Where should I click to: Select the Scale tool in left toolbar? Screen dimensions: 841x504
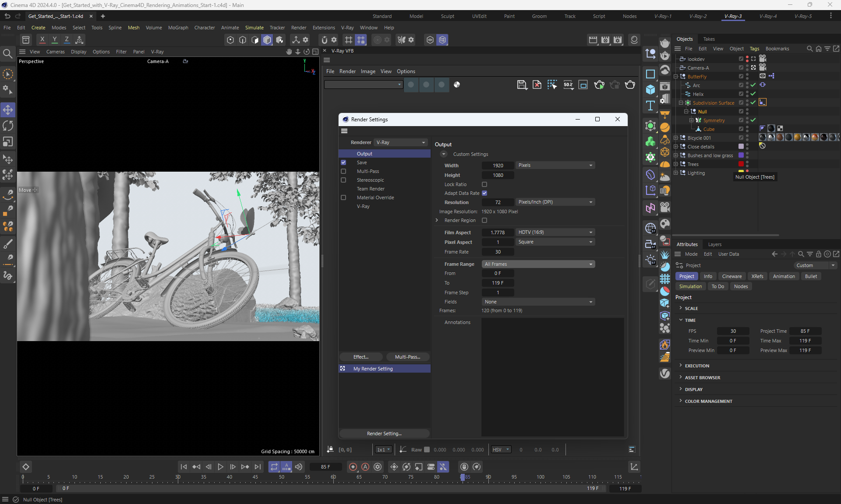click(x=8, y=142)
